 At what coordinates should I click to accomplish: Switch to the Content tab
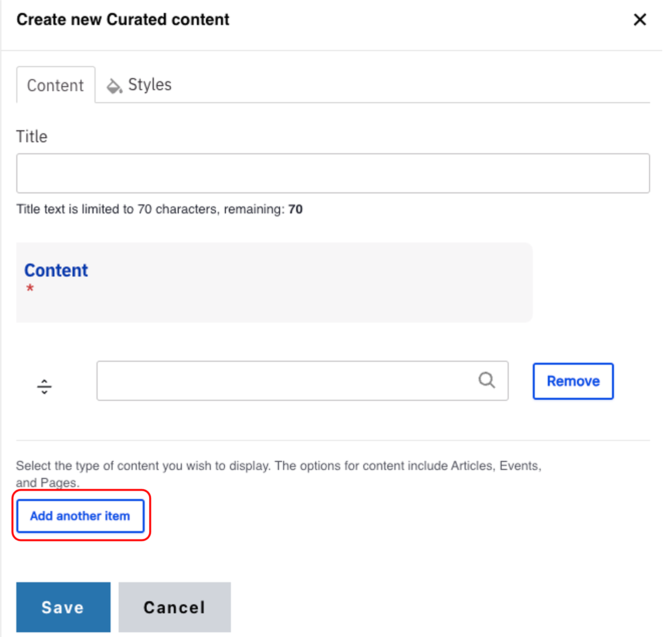[55, 85]
